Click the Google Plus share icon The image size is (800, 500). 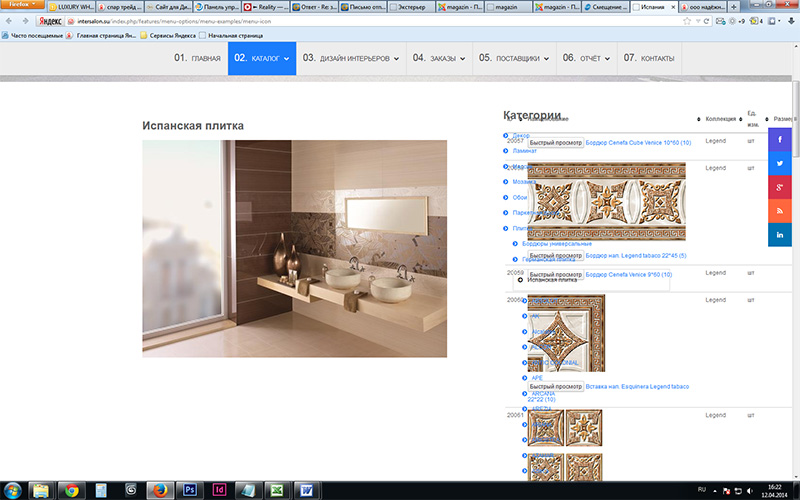point(780,188)
